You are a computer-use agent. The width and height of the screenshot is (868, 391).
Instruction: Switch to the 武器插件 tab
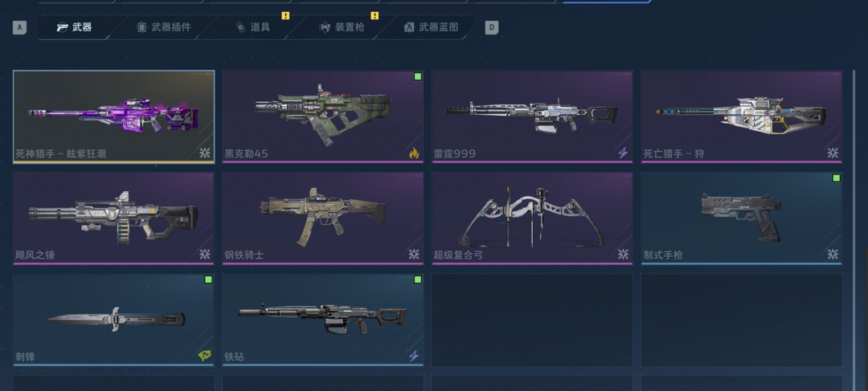click(x=163, y=27)
